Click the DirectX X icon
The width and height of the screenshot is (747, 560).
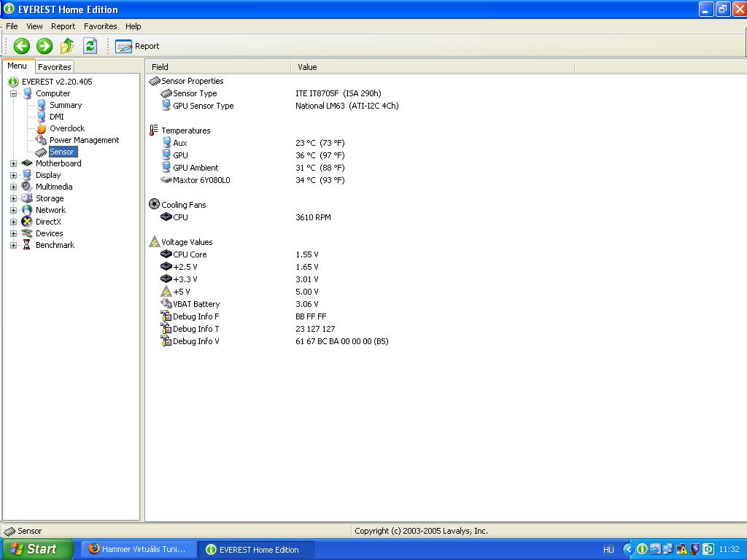tap(27, 222)
